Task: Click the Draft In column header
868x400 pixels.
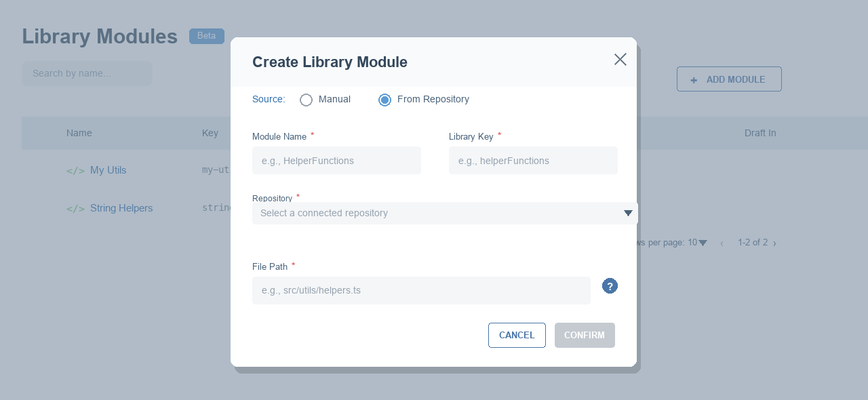Action: click(x=760, y=133)
